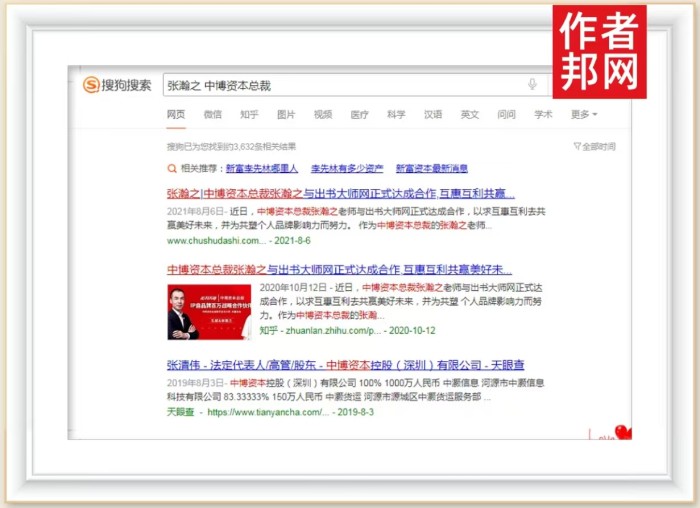Open the 全部时间 time filter dropdown
This screenshot has height=508, width=700.
(598, 147)
